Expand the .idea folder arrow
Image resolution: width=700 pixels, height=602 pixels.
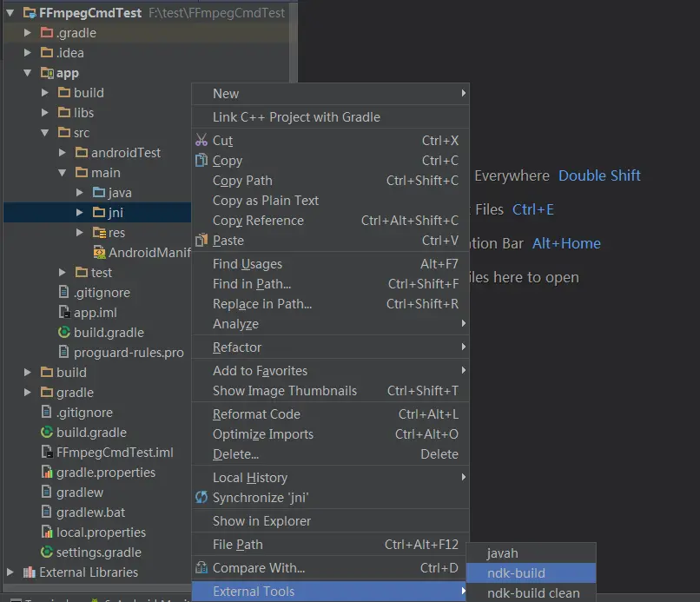[x=28, y=53]
